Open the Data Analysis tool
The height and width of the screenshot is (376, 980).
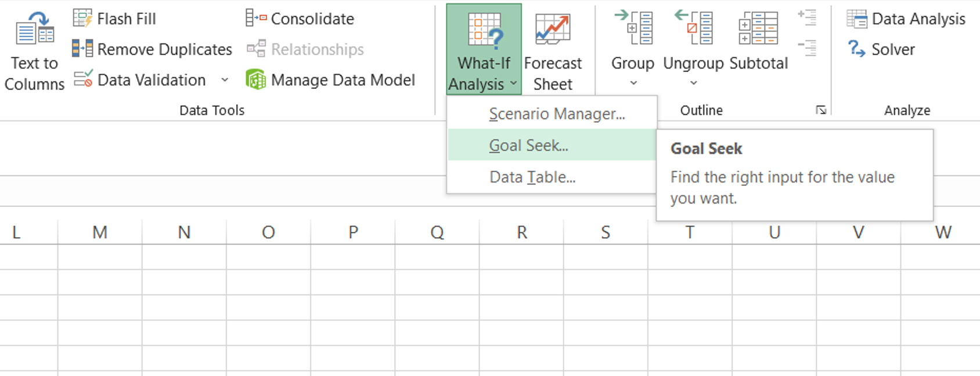(906, 19)
